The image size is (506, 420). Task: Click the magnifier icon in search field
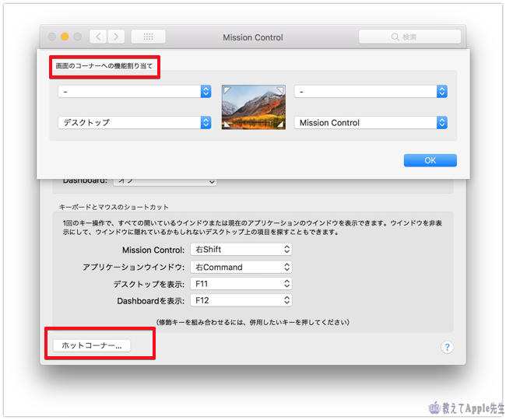395,37
